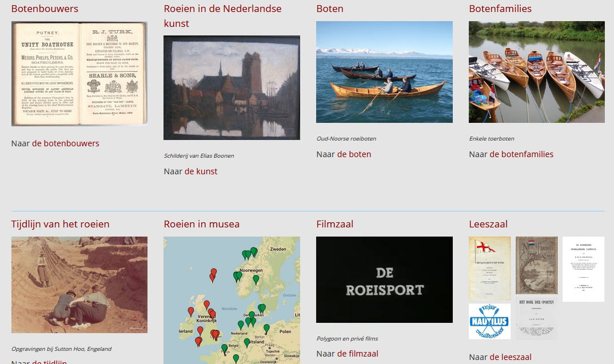Open the Botenbouwers heading link
Screen dimensions: 614x364
45,9
